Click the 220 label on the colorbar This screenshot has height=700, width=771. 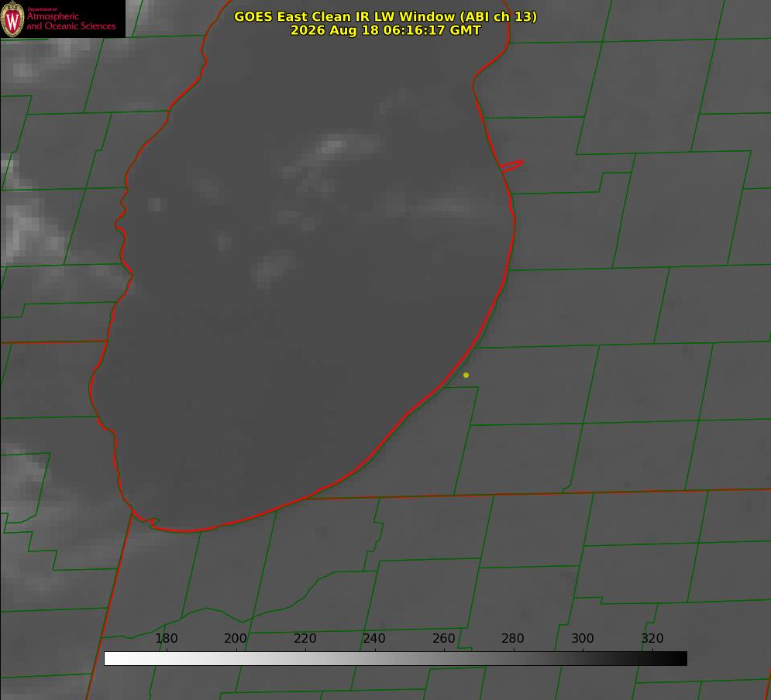[x=305, y=638]
